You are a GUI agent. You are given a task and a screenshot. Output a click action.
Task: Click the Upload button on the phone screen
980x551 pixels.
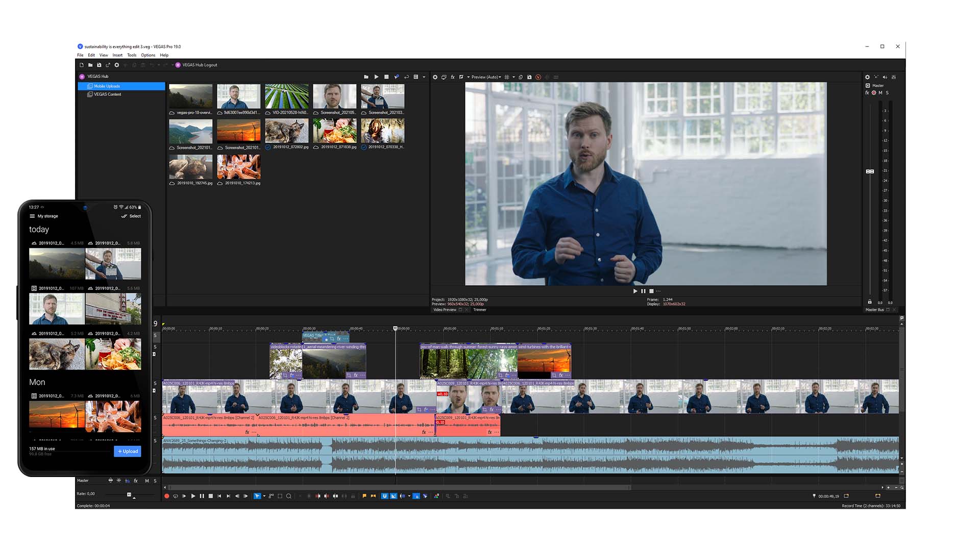[127, 451]
